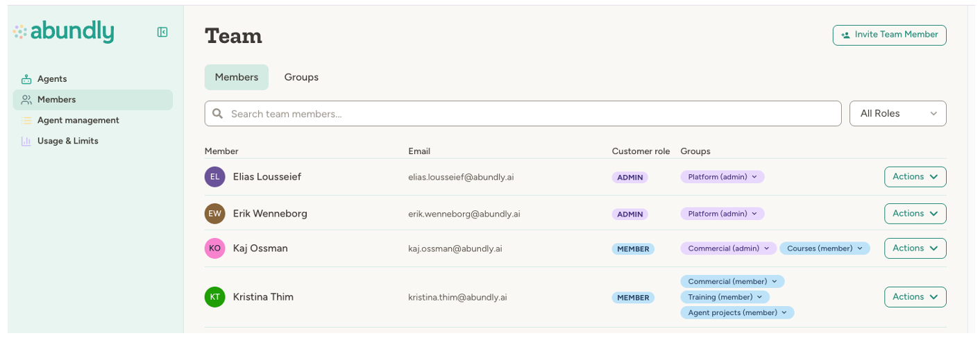980x338 pixels.
Task: Click the KT avatar for Kristina Thim
Action: (215, 297)
